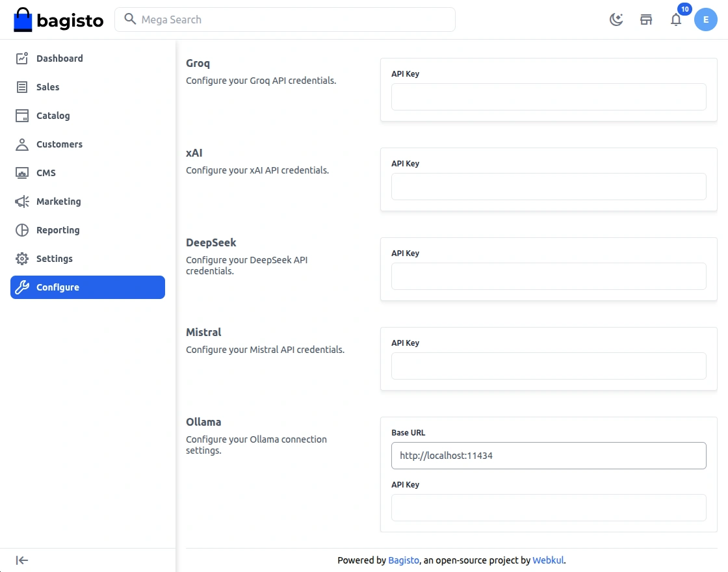The width and height of the screenshot is (728, 572).
Task: Click the CMS sidebar icon
Action: coord(22,173)
